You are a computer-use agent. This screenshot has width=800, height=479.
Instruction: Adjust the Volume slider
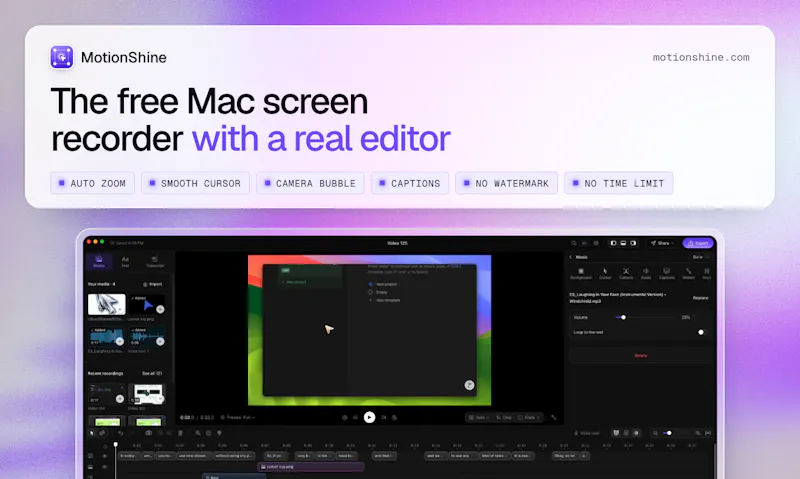645,317
